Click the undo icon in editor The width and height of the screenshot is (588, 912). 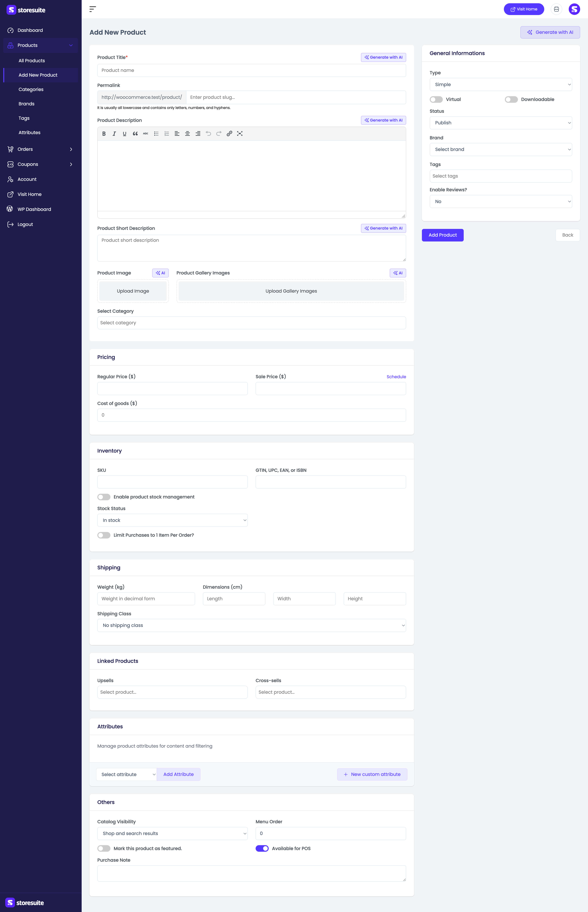(x=208, y=134)
